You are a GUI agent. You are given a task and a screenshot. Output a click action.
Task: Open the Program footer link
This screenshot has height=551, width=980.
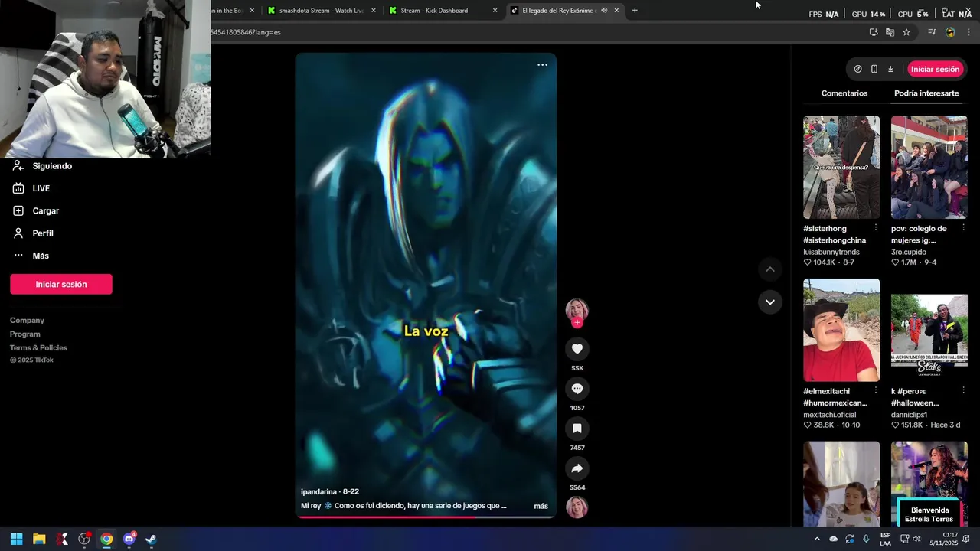tap(25, 334)
